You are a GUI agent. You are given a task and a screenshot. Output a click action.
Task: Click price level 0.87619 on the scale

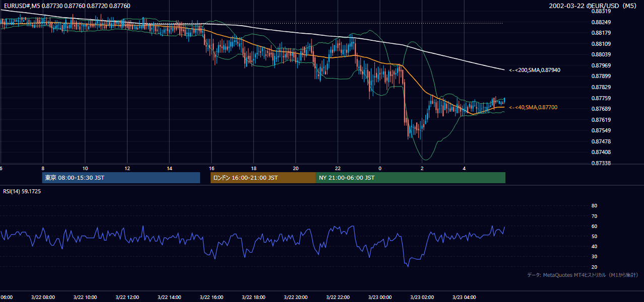pos(601,120)
